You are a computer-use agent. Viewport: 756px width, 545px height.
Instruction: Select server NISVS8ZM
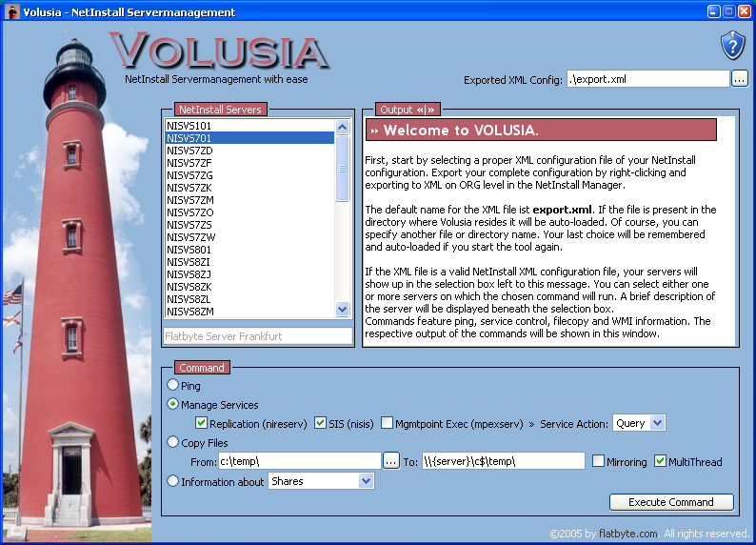249,312
